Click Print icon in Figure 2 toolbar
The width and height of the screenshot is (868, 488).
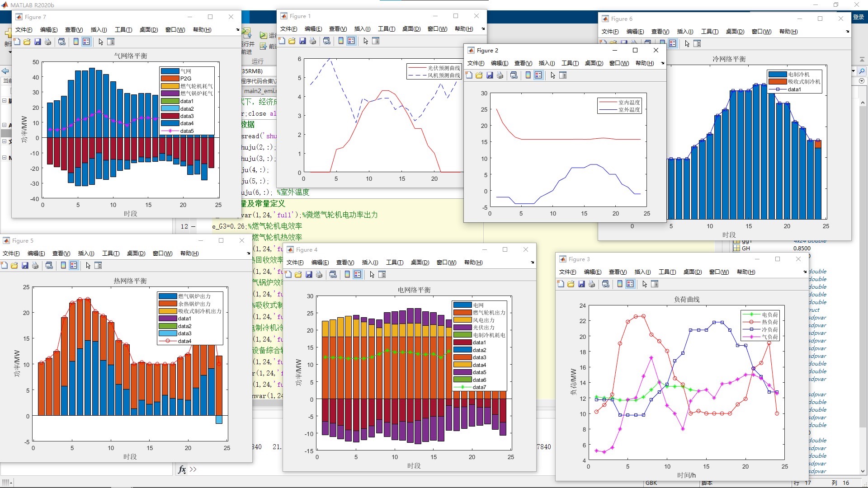(500, 75)
